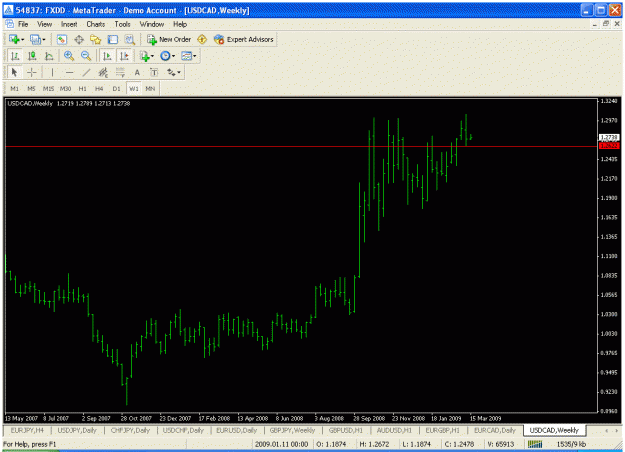Image resolution: width=625 pixels, height=452 pixels.
Task: Switch to the EURCAD,Daily chart tab
Action: click(494, 430)
